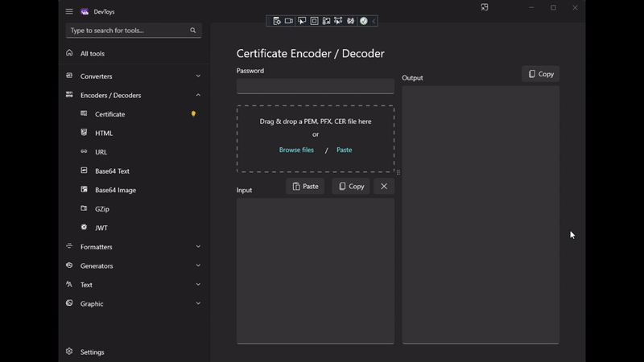Screen dimensions: 644x362
Task: Clear the Input with X button
Action: [x=384, y=187]
